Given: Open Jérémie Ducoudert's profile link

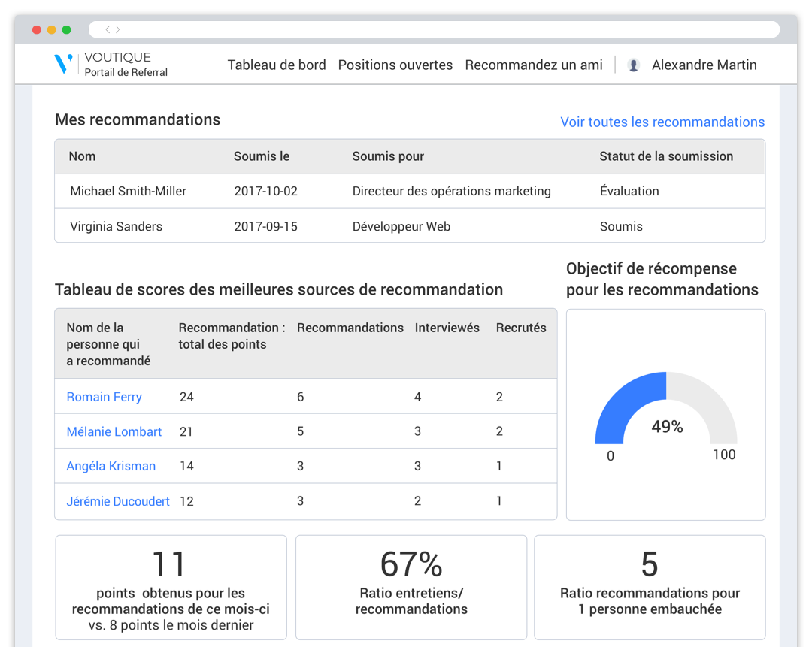Looking at the screenshot, I should (x=118, y=501).
